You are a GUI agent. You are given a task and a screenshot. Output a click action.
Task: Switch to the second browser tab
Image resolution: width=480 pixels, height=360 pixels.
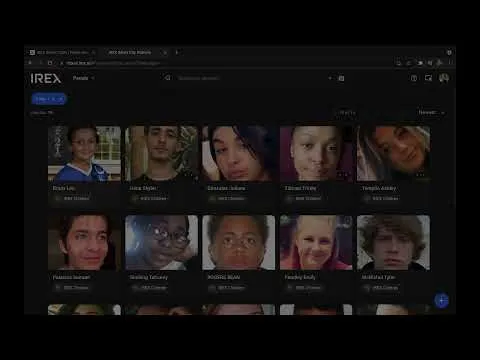[x=133, y=52]
